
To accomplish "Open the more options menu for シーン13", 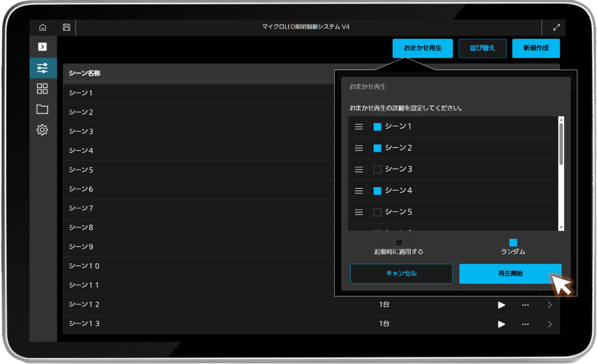I will pyautogui.click(x=525, y=324).
